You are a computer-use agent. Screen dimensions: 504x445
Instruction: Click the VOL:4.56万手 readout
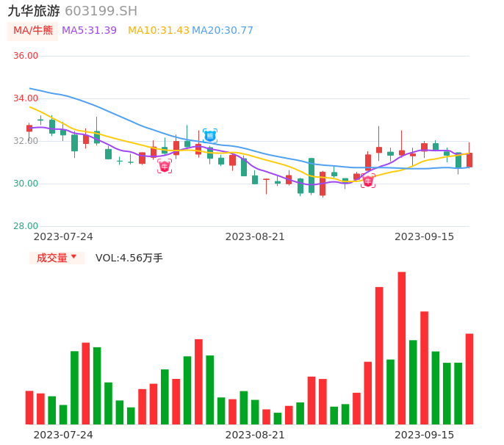coord(129,258)
